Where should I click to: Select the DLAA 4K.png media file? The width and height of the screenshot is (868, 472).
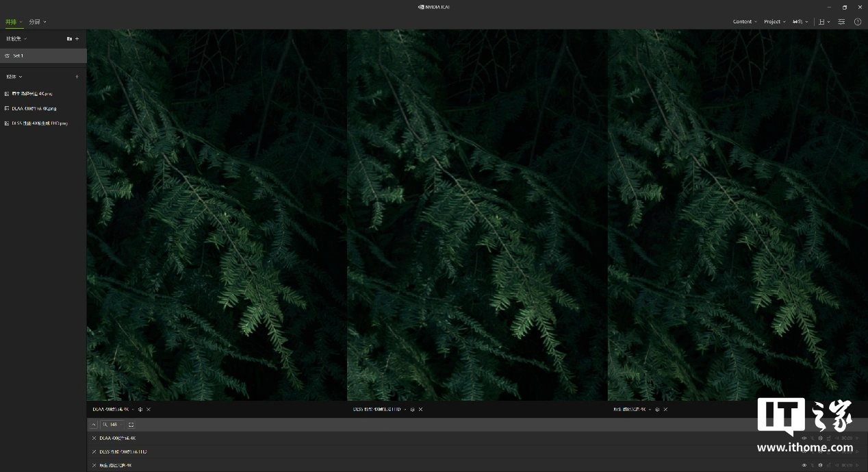[34, 108]
